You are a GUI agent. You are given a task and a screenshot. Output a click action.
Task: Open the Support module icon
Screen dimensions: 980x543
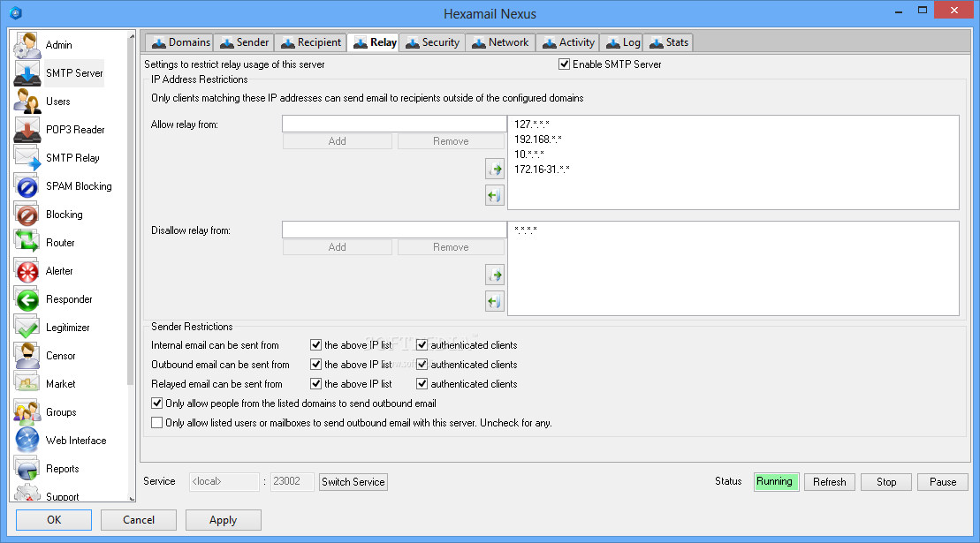tap(27, 493)
